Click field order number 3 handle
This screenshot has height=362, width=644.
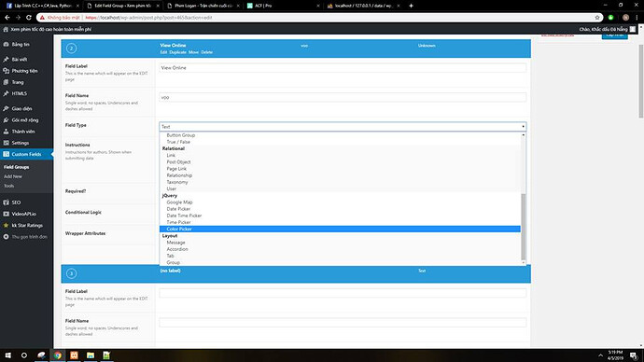[x=71, y=273]
